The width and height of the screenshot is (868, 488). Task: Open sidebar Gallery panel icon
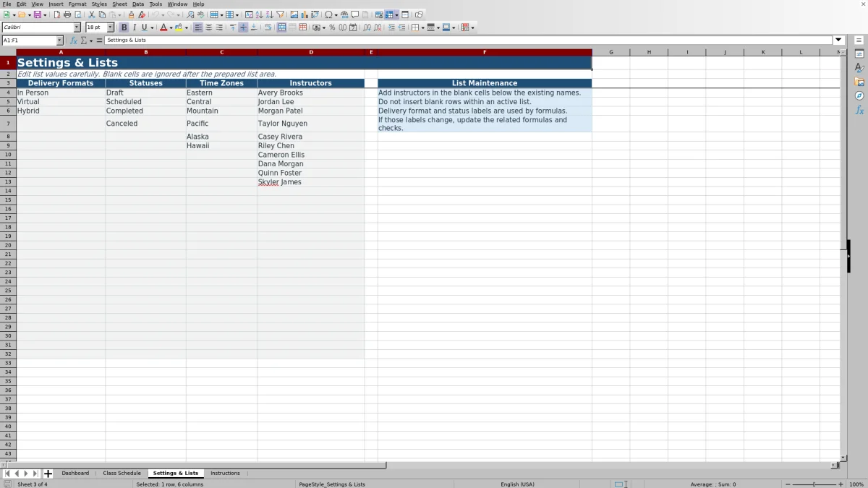pyautogui.click(x=859, y=82)
